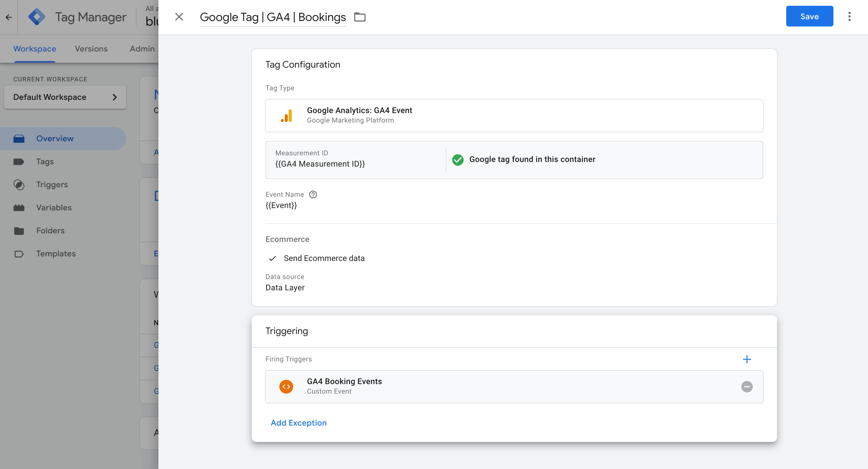The width and height of the screenshot is (868, 469).
Task: Open the Event Name help icon
Action: [313, 195]
